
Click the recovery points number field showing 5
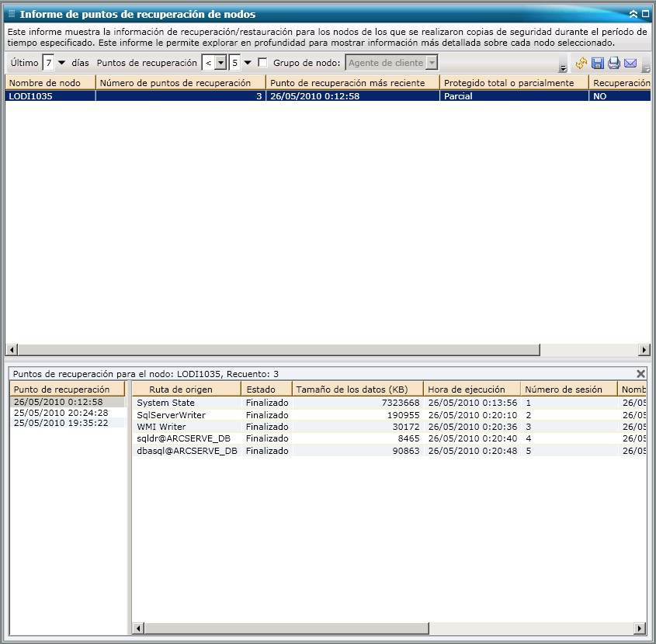(x=234, y=63)
